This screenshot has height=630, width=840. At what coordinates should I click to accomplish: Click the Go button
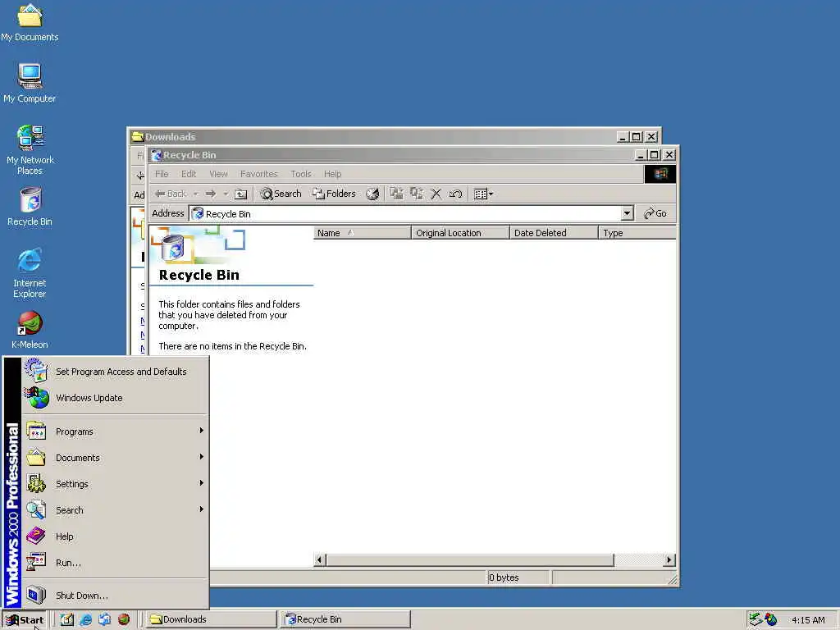[x=655, y=213]
